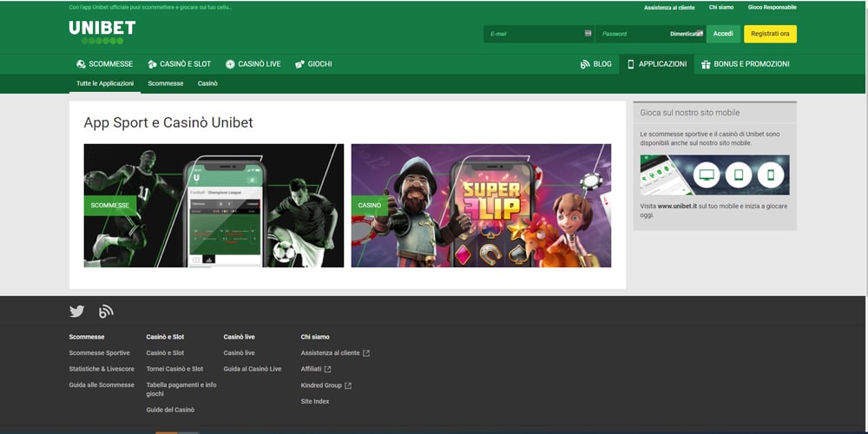Open Kindred Group footer link

point(322,385)
